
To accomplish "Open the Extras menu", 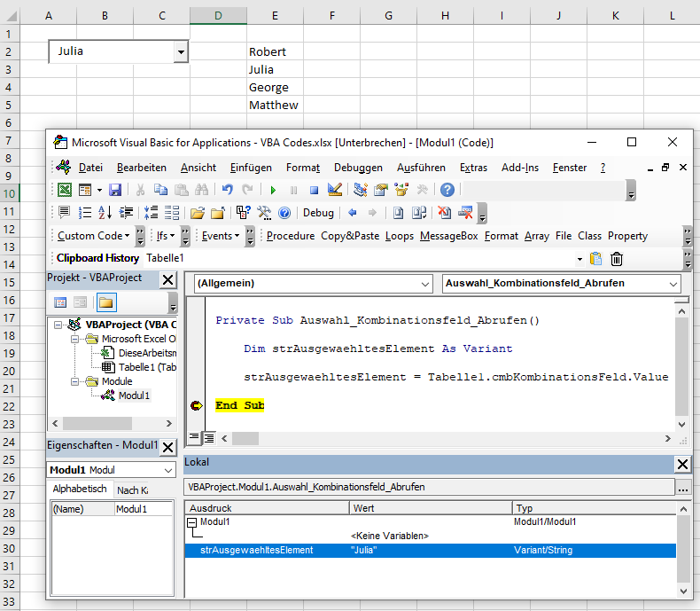I will click(473, 168).
